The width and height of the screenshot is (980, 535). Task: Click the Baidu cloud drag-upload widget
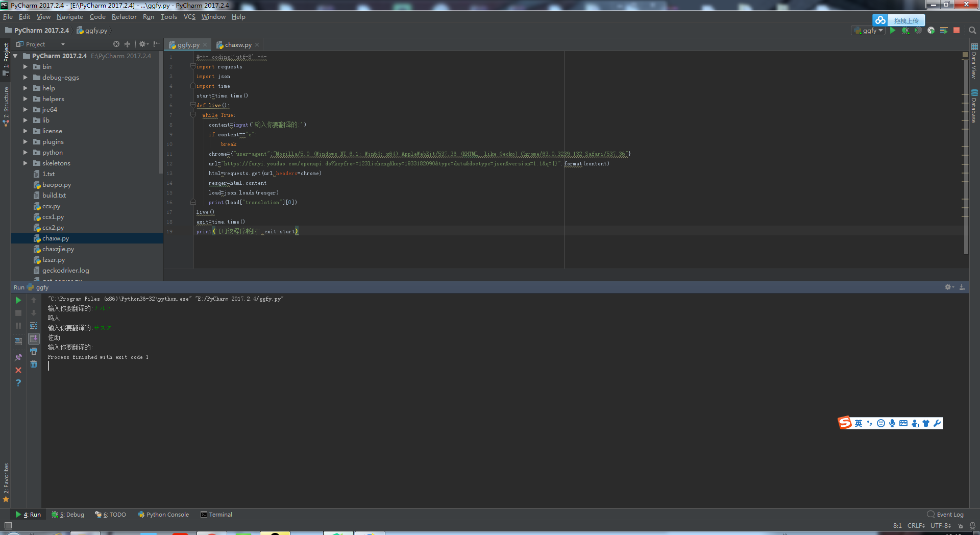[898, 20]
